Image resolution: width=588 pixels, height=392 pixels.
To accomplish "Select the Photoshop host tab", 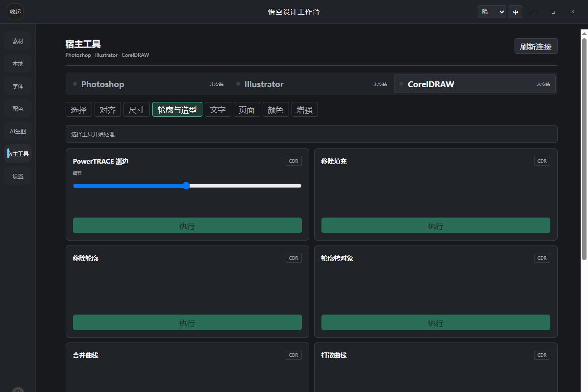I will tap(148, 84).
